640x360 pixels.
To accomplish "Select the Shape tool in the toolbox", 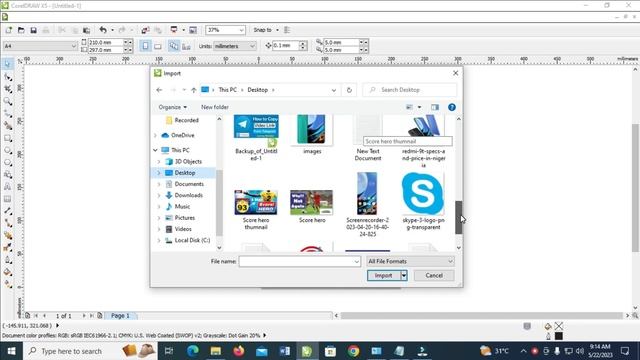I will tap(7, 77).
